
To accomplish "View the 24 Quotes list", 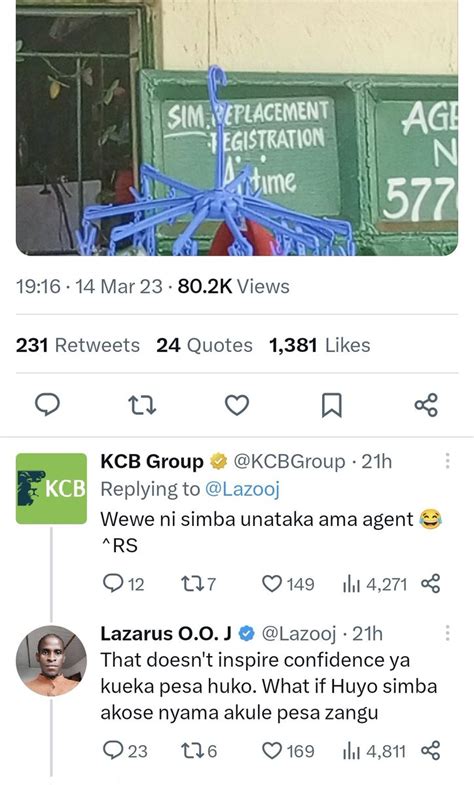I will click(204, 345).
